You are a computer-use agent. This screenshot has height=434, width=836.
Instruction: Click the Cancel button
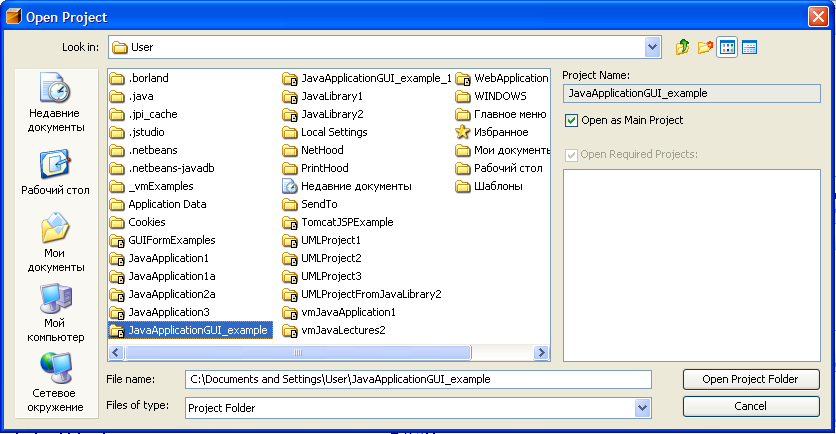(751, 406)
